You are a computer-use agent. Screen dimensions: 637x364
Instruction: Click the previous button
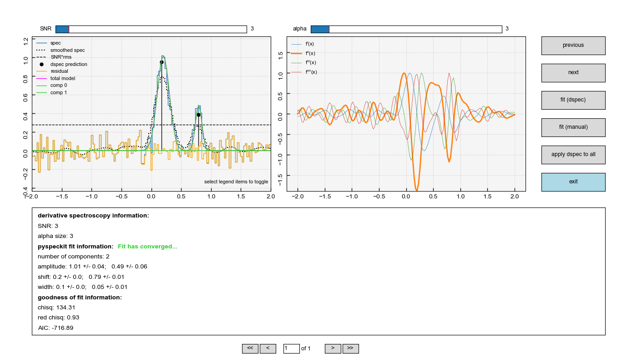(x=573, y=45)
